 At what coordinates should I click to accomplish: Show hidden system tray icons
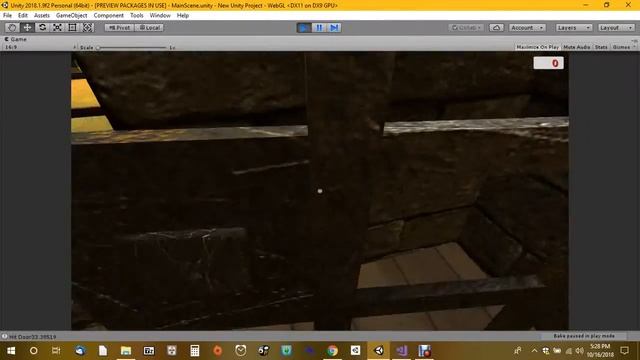tap(534, 351)
